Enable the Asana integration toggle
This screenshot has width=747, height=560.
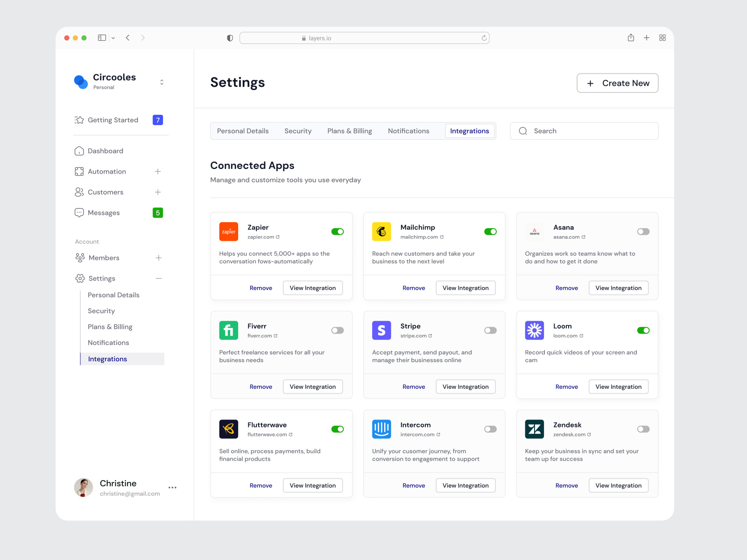(x=643, y=232)
